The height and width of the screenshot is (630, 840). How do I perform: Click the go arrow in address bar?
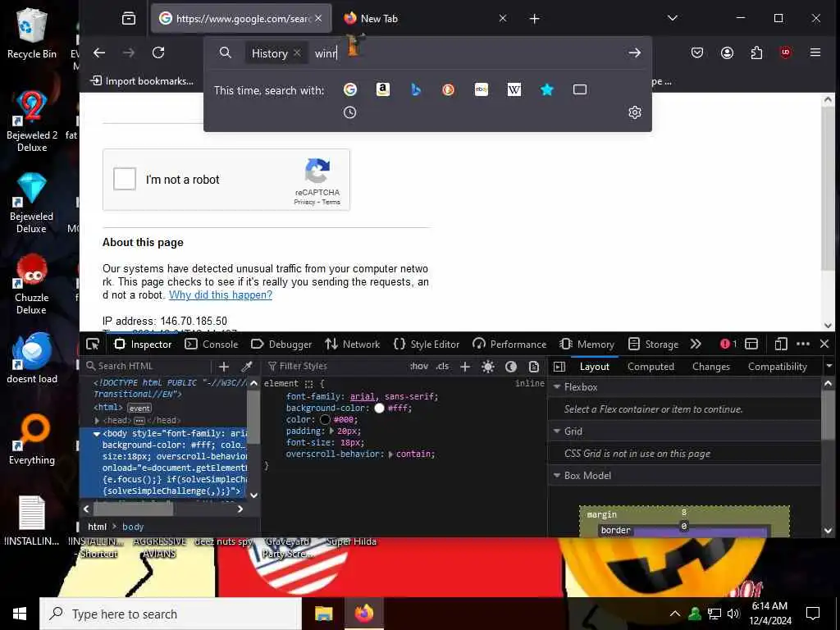[x=635, y=52]
